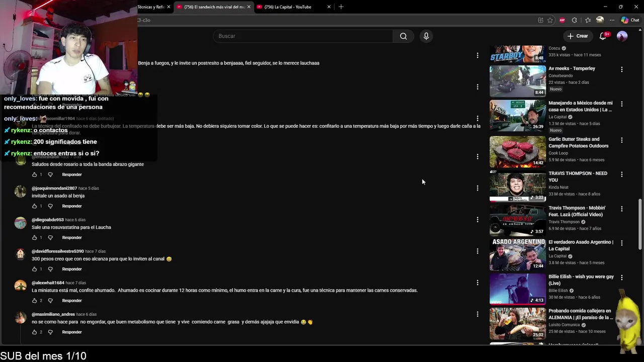
Task: Like alexwhait1684's comment
Action: pos(34,301)
